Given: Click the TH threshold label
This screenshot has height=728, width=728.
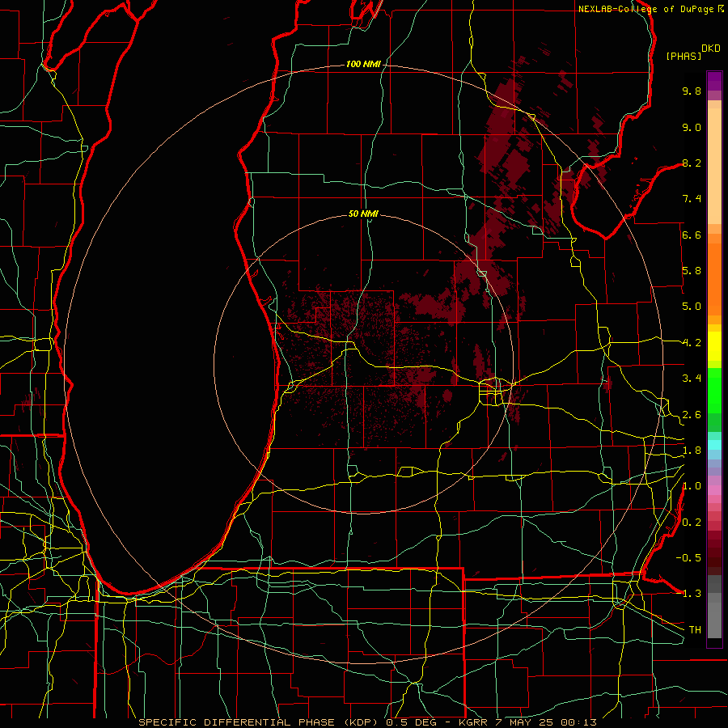Looking at the screenshot, I should [695, 630].
